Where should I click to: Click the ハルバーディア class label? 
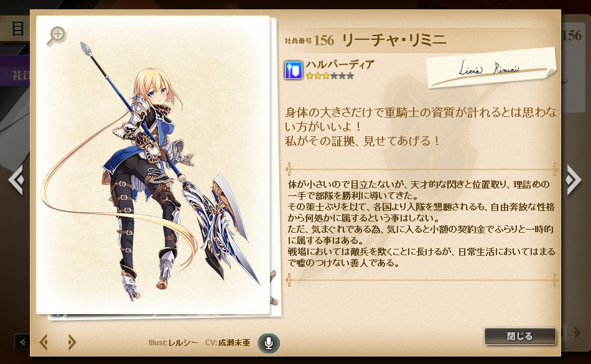(x=340, y=65)
